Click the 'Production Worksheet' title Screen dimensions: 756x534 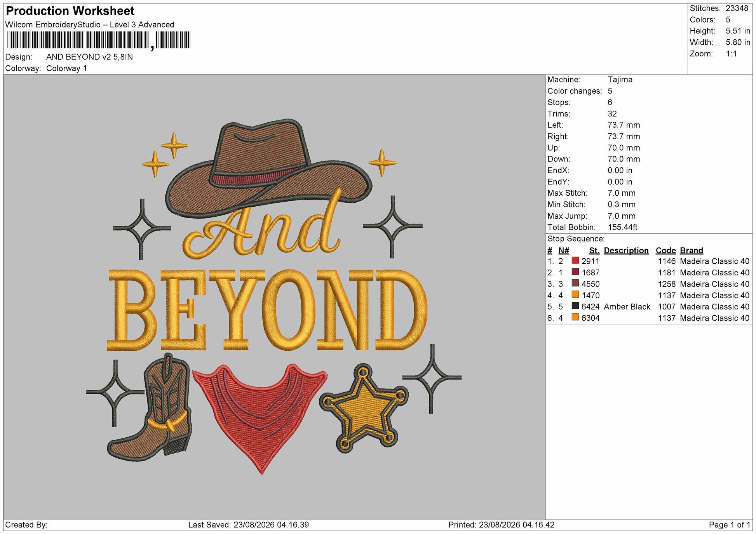coord(70,11)
